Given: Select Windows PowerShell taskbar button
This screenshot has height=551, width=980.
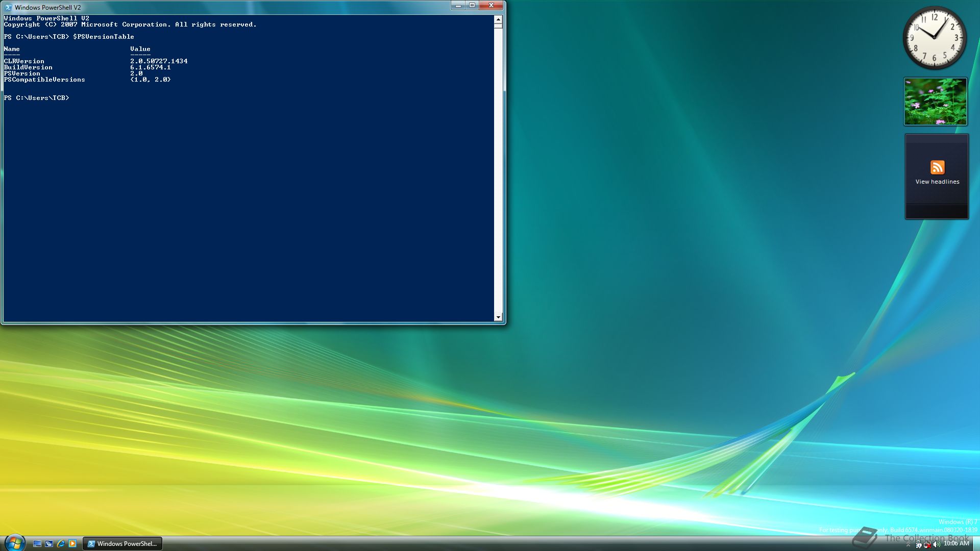Looking at the screenshot, I should 122,544.
